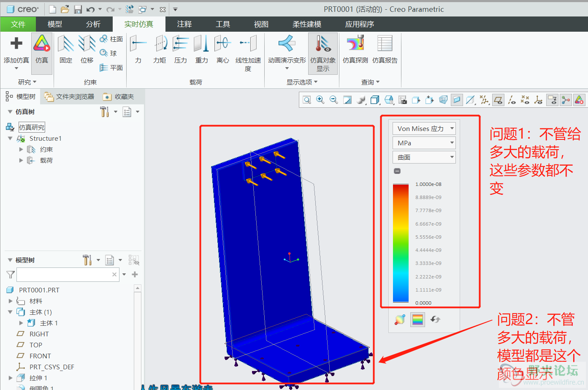Switch to the 分析 ribbon tab
The image size is (588, 390).
[x=93, y=24]
